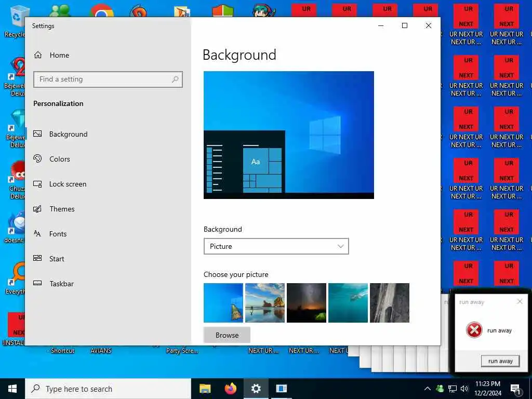Open the volume speaker tray icon
Screen dimensions: 532x399
pyautogui.click(x=464, y=389)
